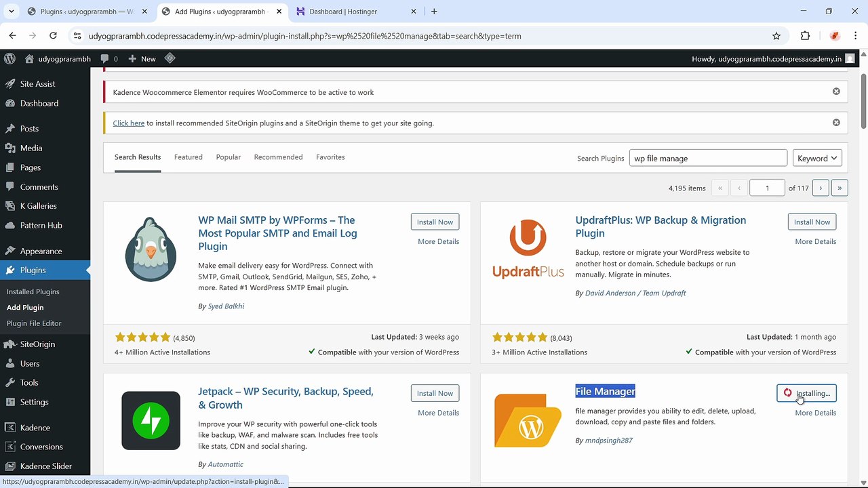Click the WP Mail SMTP pigeon thumbnail

point(151,249)
